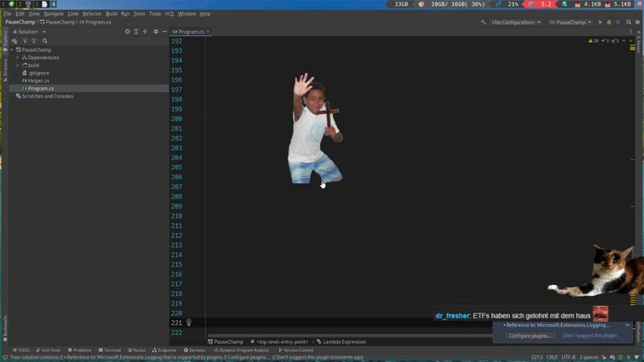Click locate/select opened file icon in Solution panel
Image resolution: width=644 pixels, height=362 pixels.
127,32
